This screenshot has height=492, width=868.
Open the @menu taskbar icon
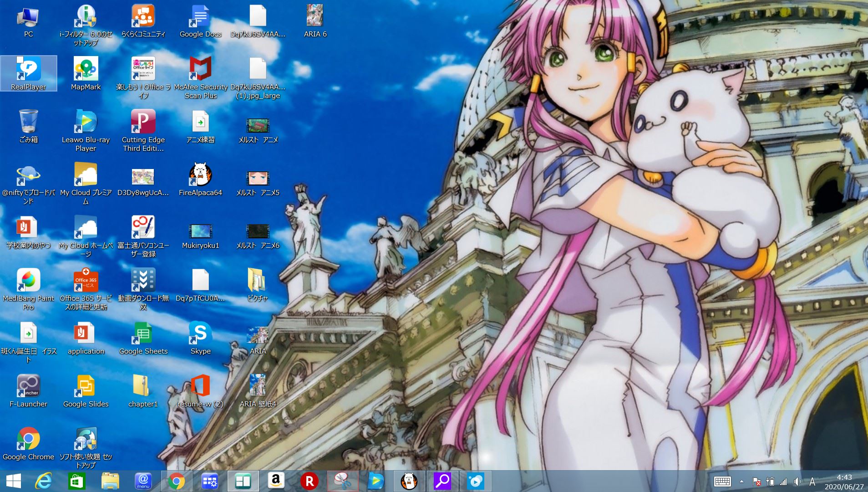[x=143, y=481]
